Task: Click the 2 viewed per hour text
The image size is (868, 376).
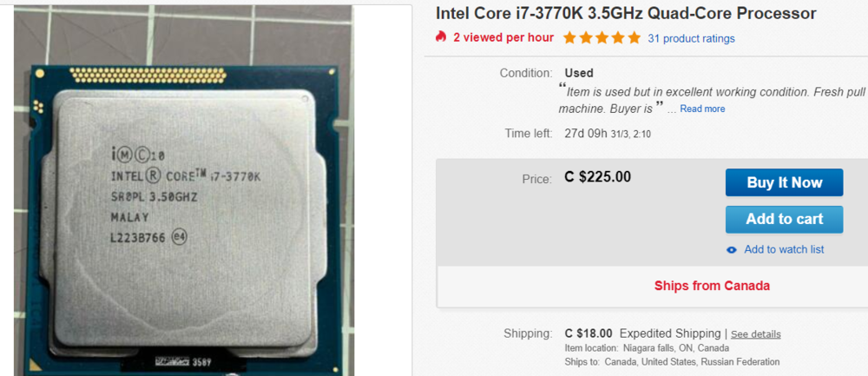Action: 503,37
